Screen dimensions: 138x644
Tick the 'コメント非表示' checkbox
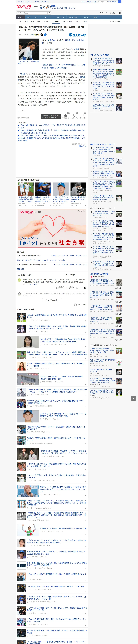(75, 305)
